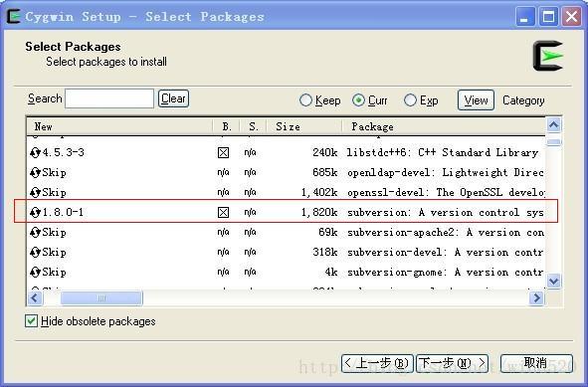Click subversion-devel package description
The width and height of the screenshot is (588, 387).
[x=445, y=252]
